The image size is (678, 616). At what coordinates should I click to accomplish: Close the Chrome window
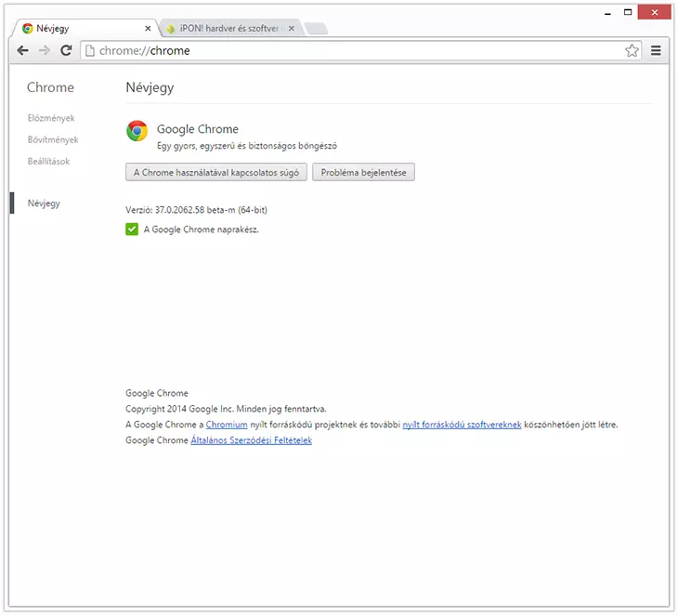pyautogui.click(x=655, y=13)
